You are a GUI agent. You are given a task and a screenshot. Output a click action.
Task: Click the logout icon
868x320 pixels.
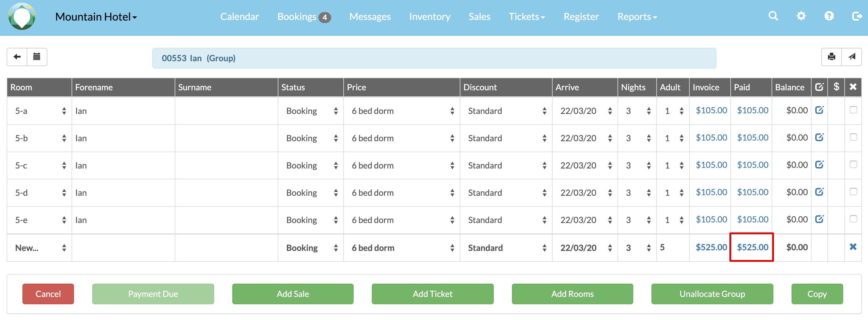coord(856,16)
